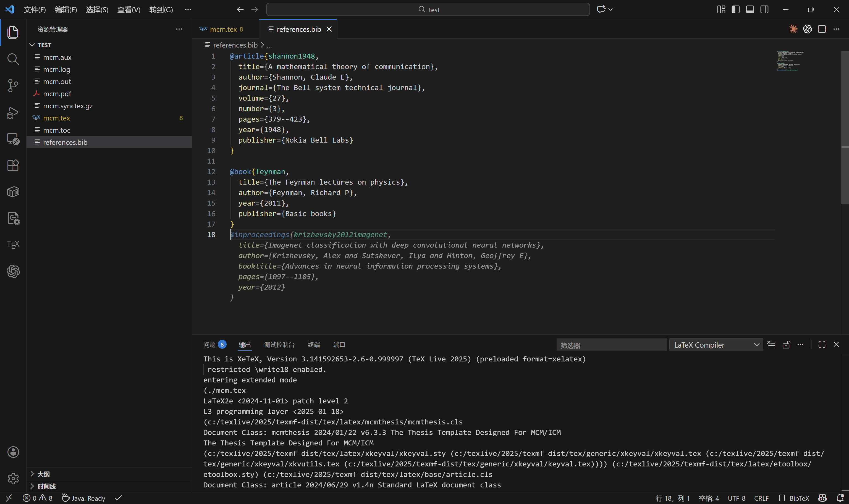Open the ChatGPT icon in activity bar

pos(13,271)
